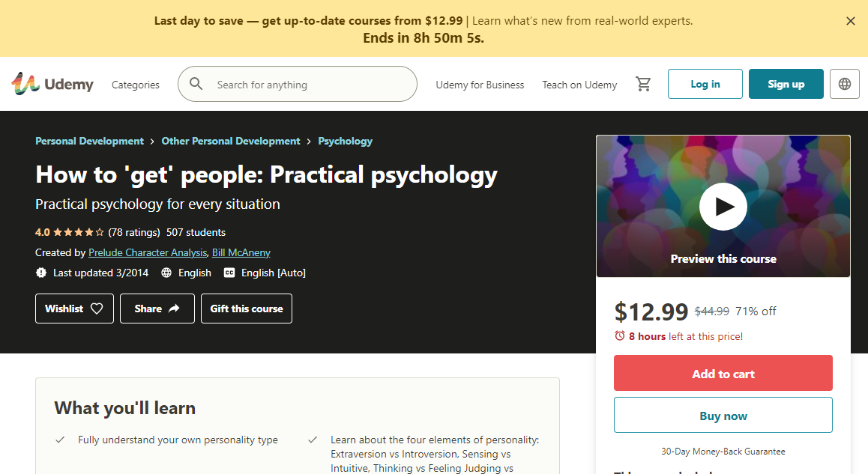
Task: Click the closed captions icon beside English [Auto]
Action: tap(229, 273)
